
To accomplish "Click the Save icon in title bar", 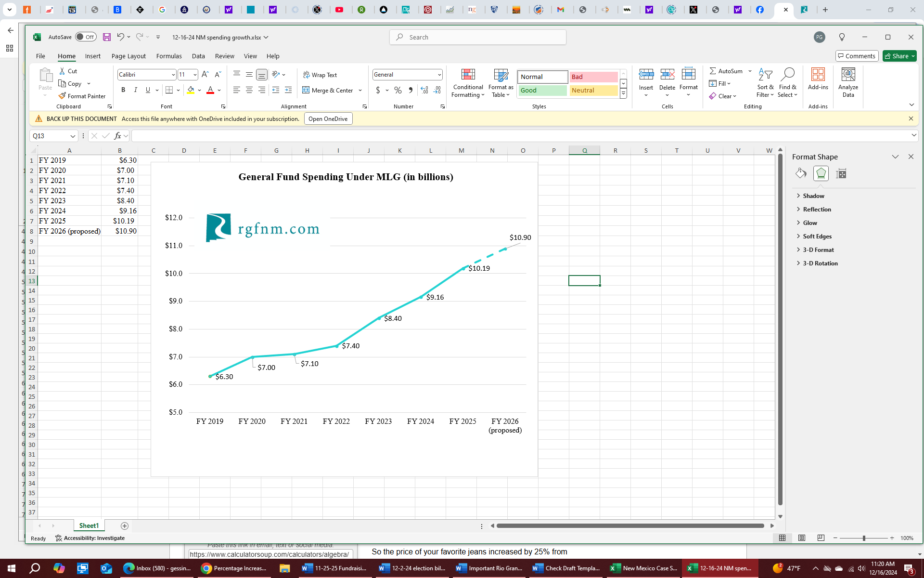I will point(107,37).
